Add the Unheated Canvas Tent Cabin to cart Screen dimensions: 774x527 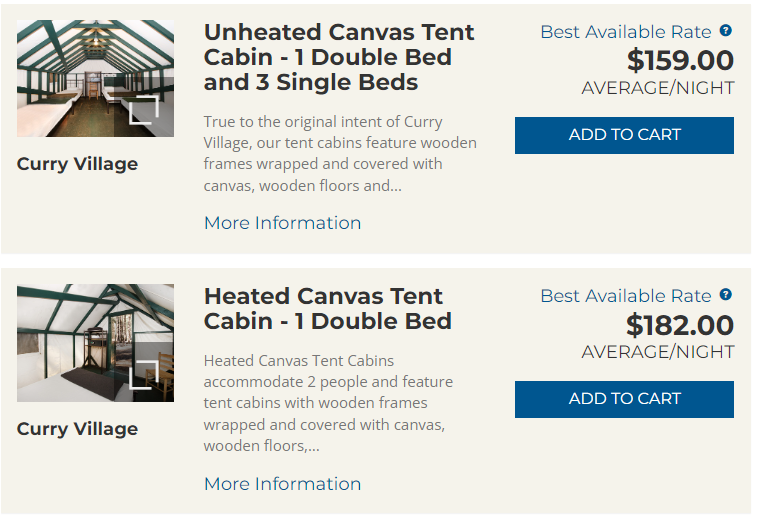click(x=624, y=135)
